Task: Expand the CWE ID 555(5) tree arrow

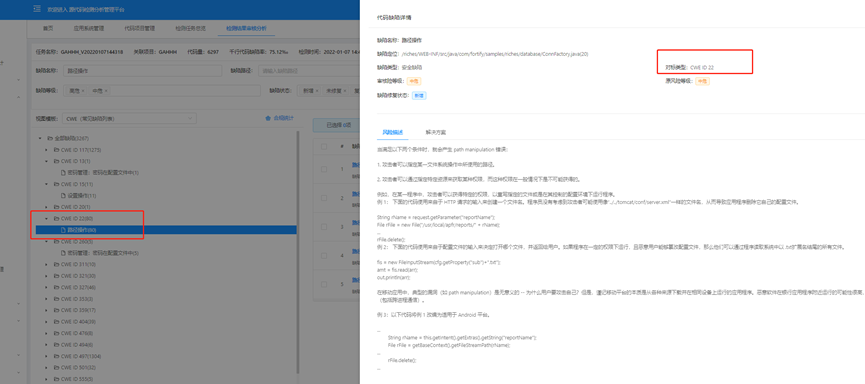Action: pyautogui.click(x=46, y=378)
